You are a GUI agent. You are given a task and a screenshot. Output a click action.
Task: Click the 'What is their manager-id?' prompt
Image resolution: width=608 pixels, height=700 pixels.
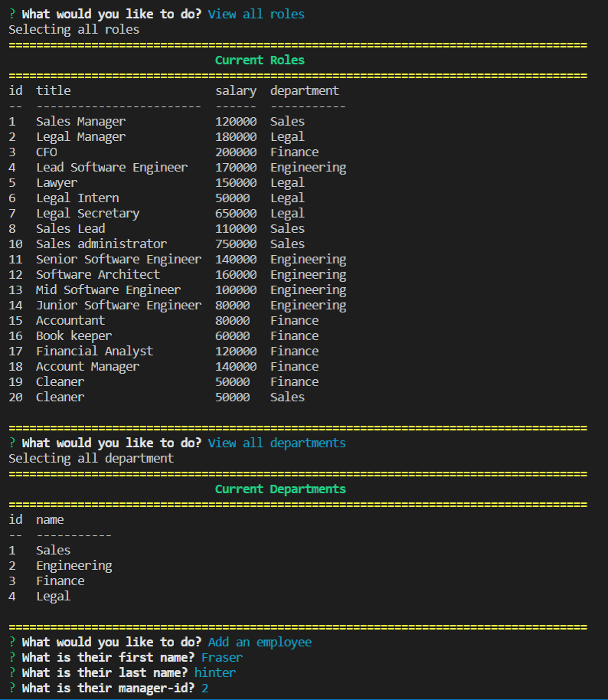pyautogui.click(x=109, y=689)
